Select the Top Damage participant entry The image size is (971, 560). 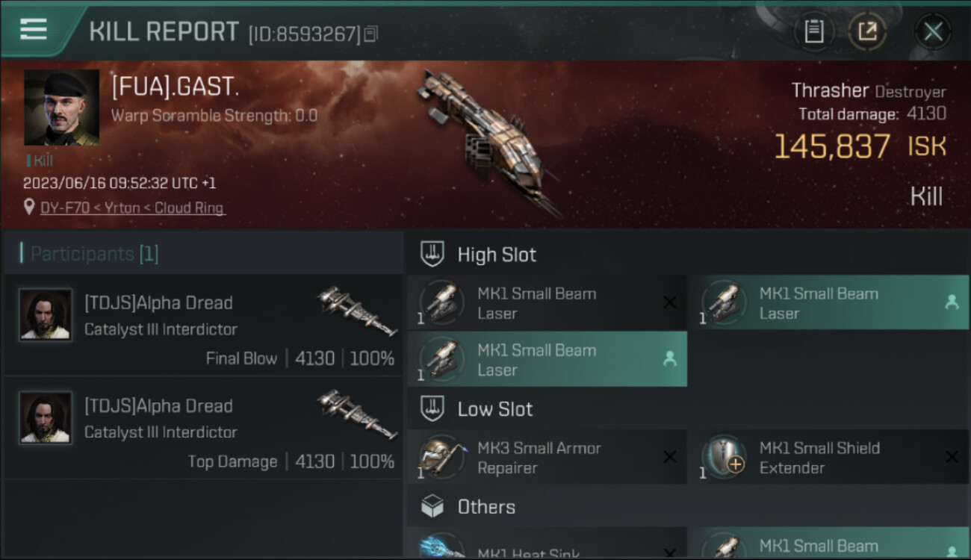click(x=203, y=428)
